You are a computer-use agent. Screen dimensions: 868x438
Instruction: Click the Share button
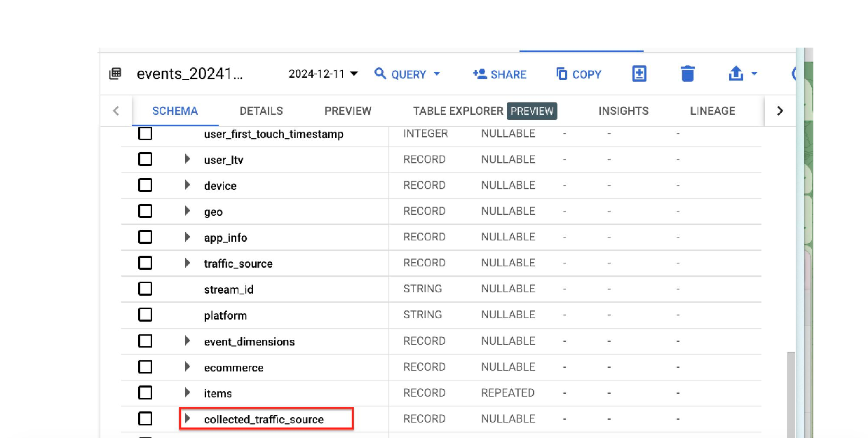500,74
